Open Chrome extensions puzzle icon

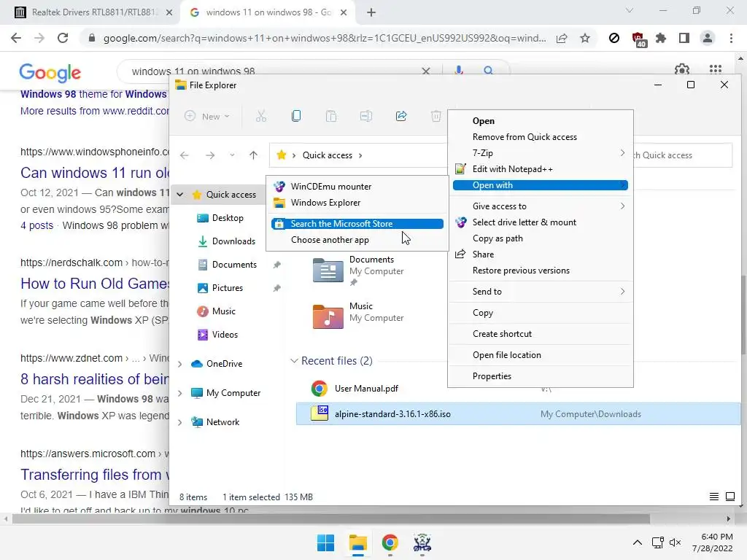coord(661,38)
